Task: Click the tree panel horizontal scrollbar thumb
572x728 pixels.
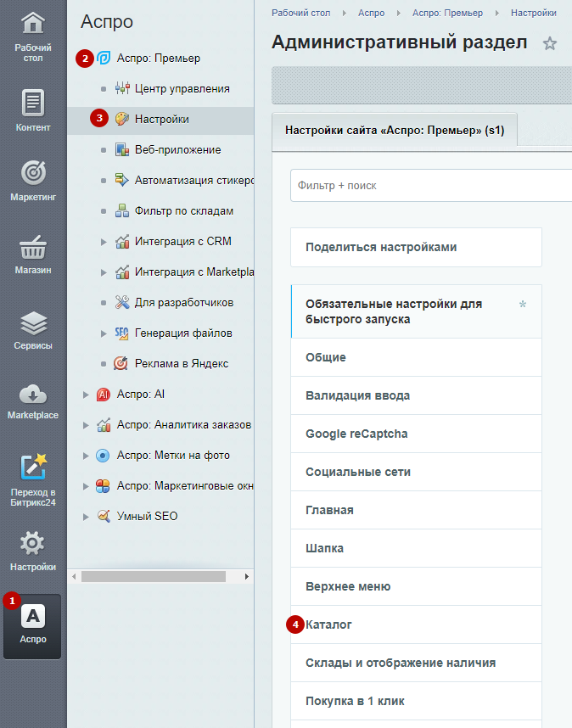Action: (154, 576)
